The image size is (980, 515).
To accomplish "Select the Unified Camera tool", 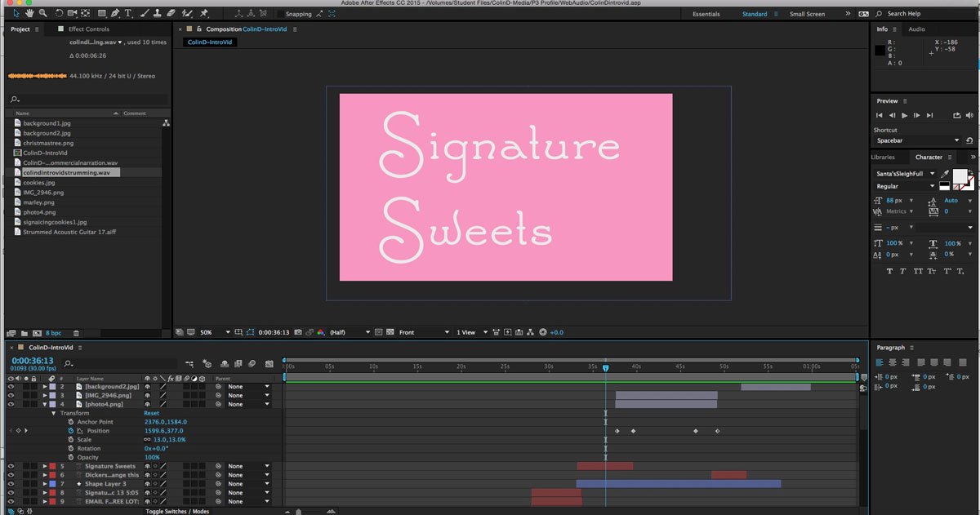I will click(72, 13).
